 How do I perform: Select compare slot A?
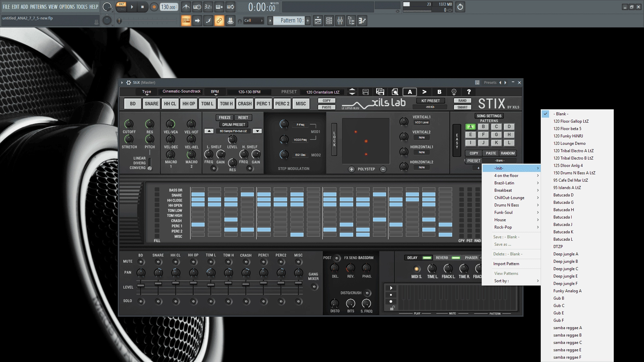pyautogui.click(x=410, y=92)
